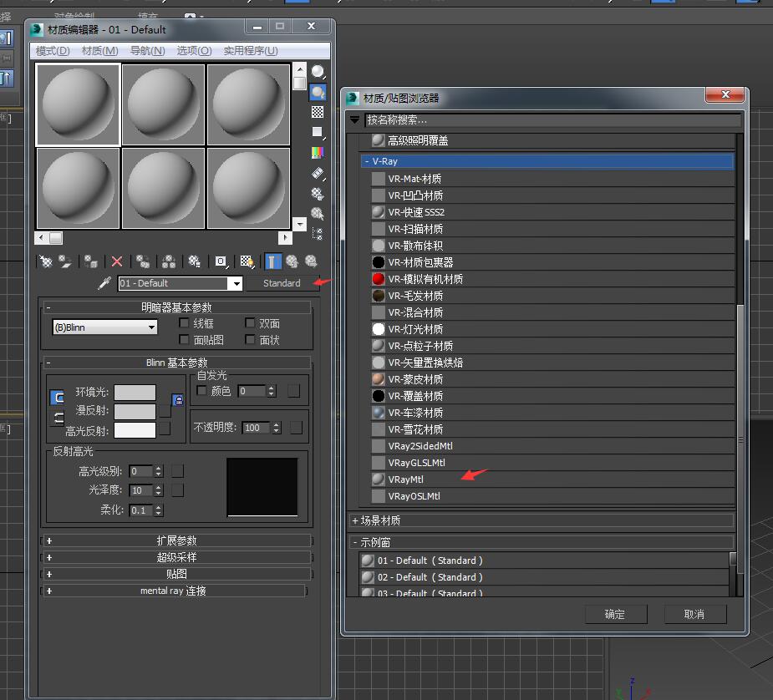Toggle the 线框 (Wire) checkbox
The image size is (773, 700).
point(184,323)
